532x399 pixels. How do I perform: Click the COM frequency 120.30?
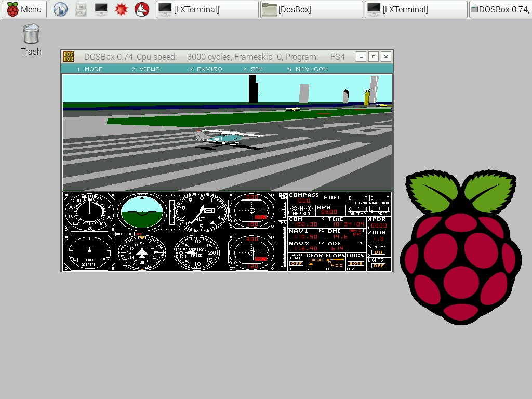tap(306, 224)
